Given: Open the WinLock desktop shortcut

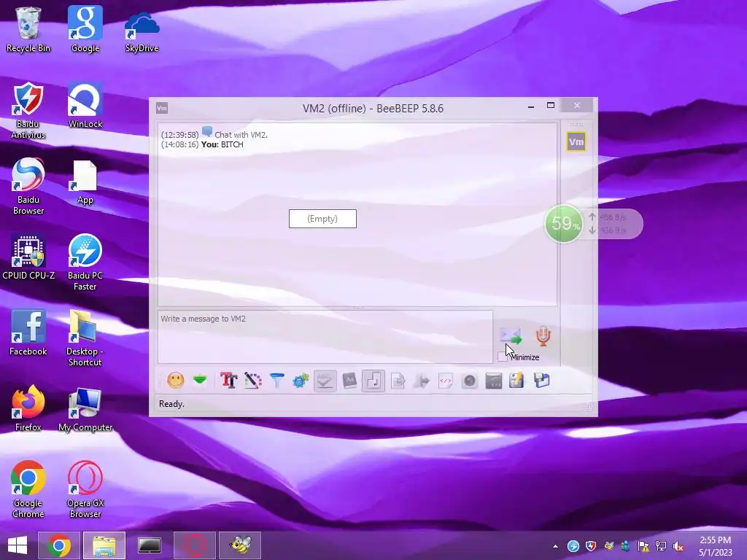Looking at the screenshot, I should coord(85,106).
